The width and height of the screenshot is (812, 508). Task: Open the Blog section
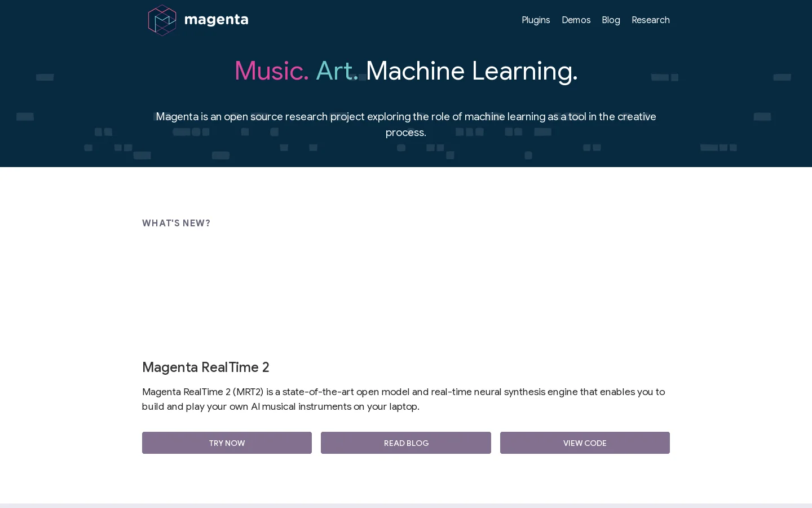click(611, 20)
